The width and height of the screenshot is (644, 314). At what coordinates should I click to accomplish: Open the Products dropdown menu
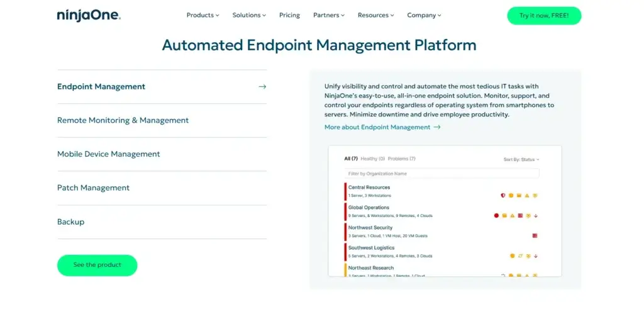(203, 15)
